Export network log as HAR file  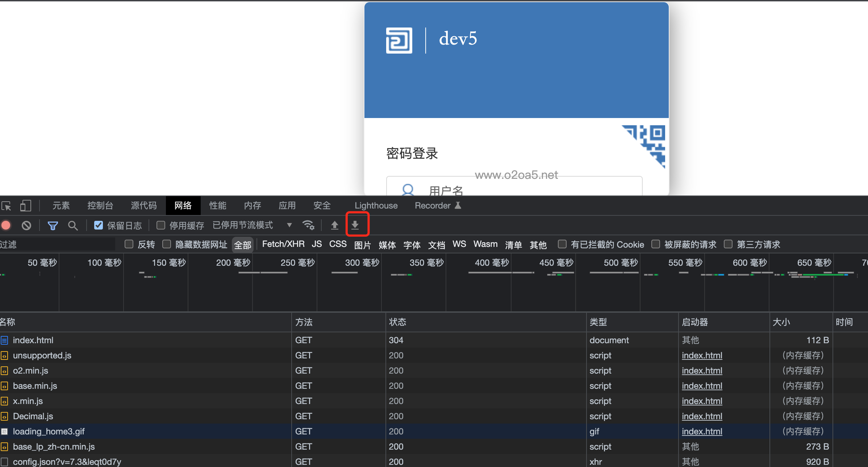(356, 225)
